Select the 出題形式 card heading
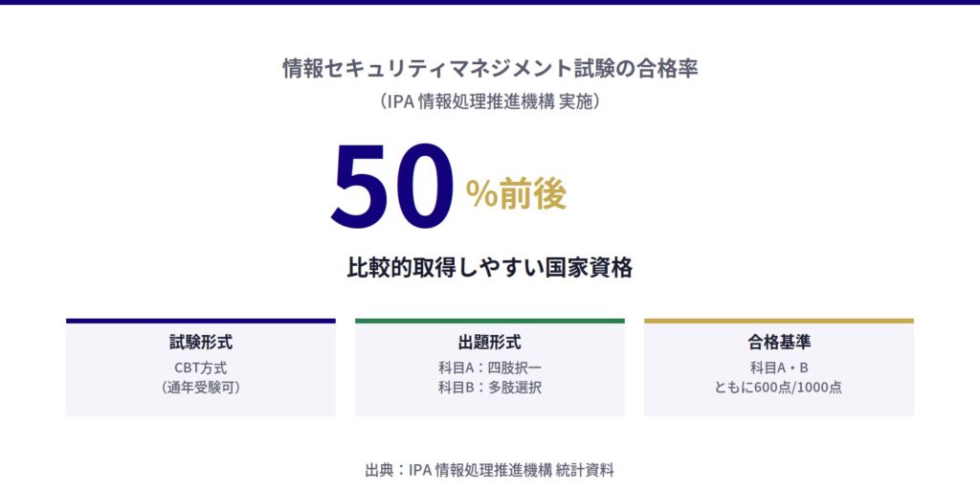 click(489, 343)
